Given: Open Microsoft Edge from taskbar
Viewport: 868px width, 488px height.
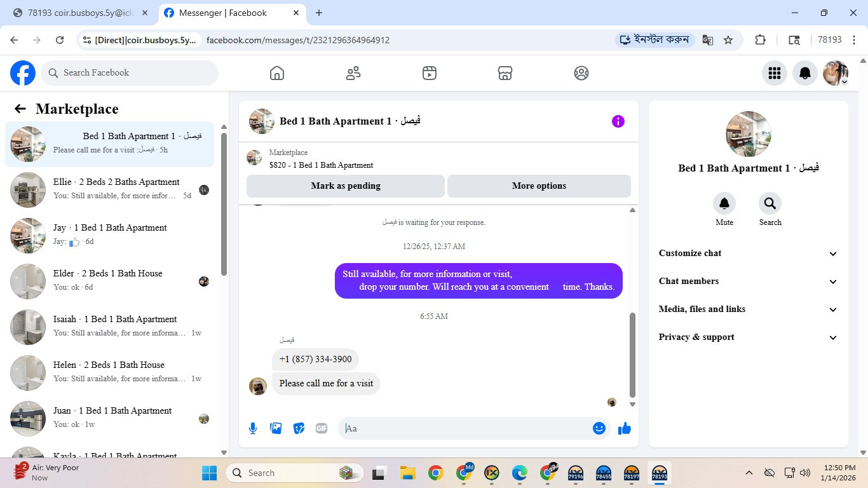Looking at the screenshot, I should click(x=520, y=473).
